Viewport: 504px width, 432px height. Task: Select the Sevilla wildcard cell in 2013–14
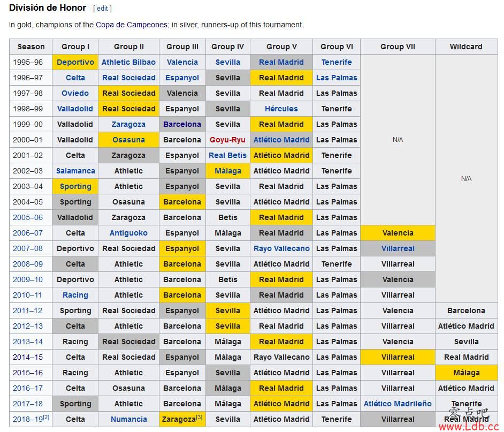tap(466, 342)
